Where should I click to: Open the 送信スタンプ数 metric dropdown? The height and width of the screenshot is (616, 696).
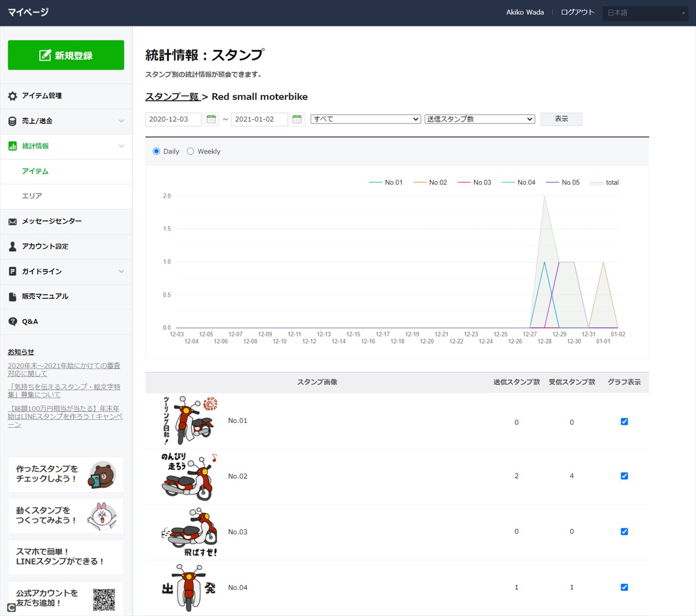[x=480, y=119]
